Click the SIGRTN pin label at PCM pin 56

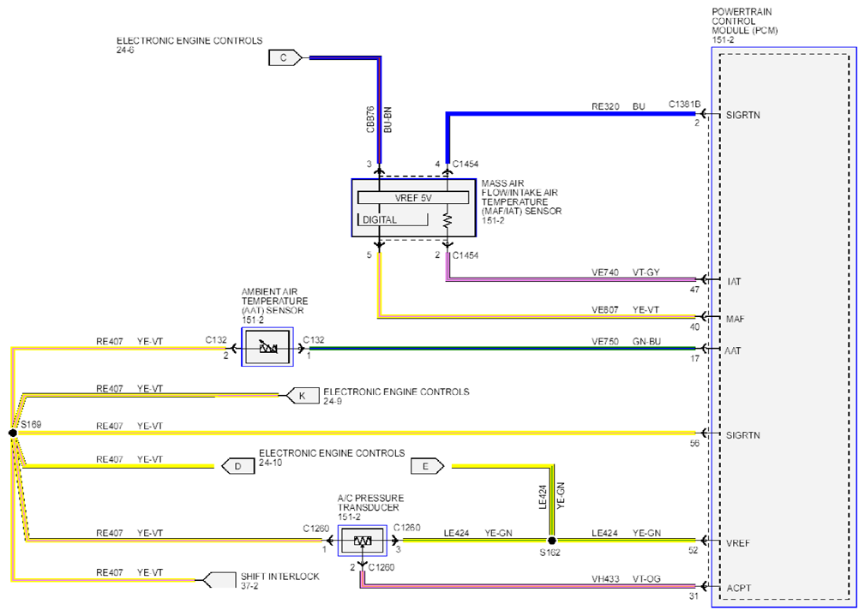click(742, 435)
